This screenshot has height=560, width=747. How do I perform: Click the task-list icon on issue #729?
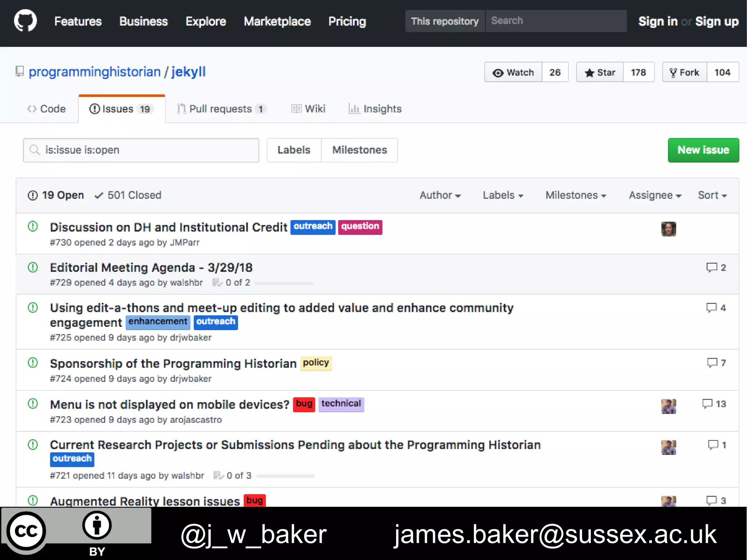pyautogui.click(x=217, y=282)
